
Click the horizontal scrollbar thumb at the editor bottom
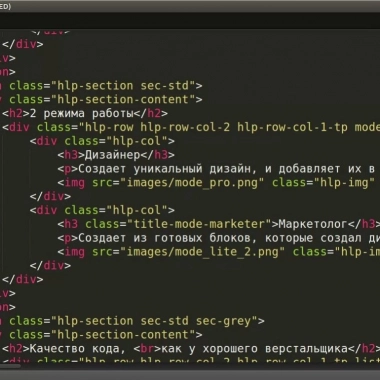click(10, 366)
